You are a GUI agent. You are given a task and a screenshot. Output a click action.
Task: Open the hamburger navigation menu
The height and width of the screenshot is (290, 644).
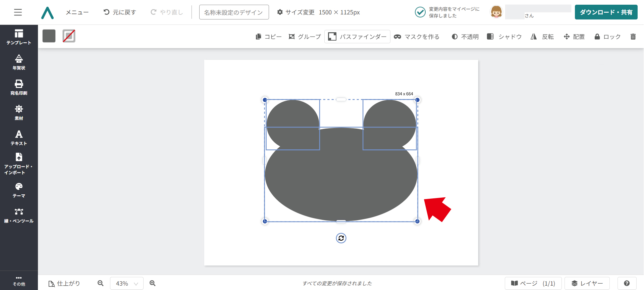(x=18, y=12)
